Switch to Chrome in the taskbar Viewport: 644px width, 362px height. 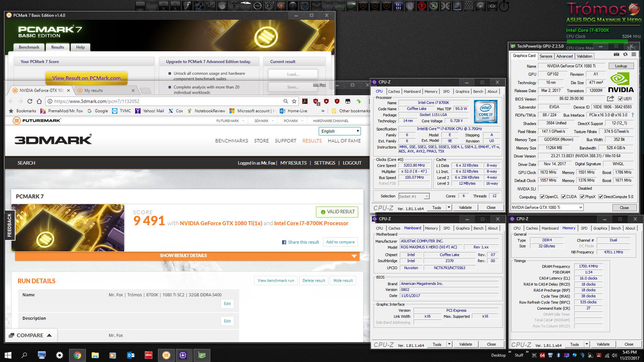77,355
